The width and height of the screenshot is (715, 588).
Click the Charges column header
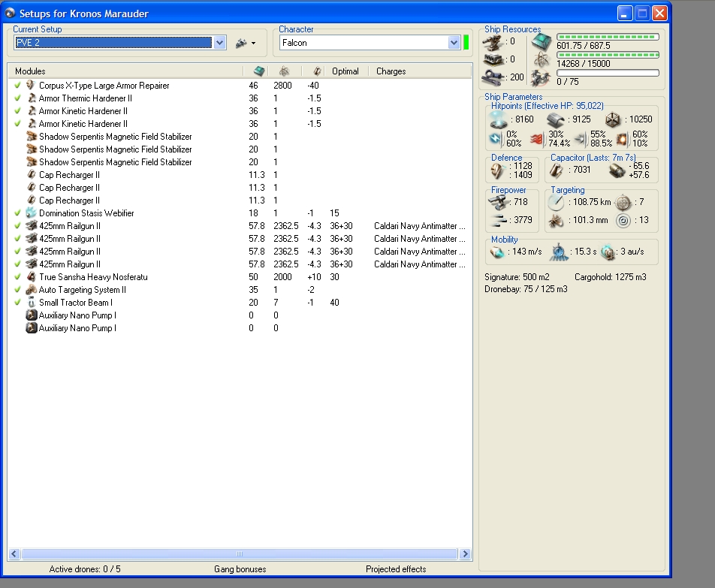click(x=391, y=71)
